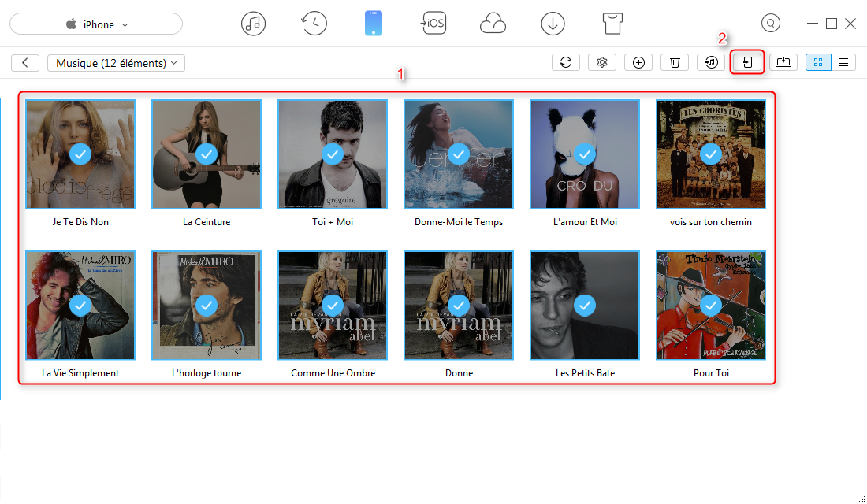Select the Pour Toi album cover
This screenshot has height=504, width=867.
coord(710,305)
